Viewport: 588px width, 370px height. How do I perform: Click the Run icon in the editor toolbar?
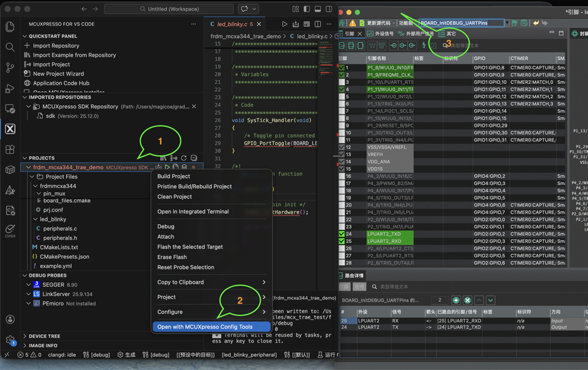coord(285,24)
